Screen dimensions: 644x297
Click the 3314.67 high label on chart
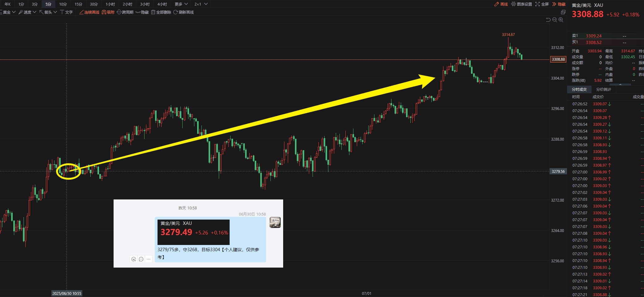[x=508, y=35]
